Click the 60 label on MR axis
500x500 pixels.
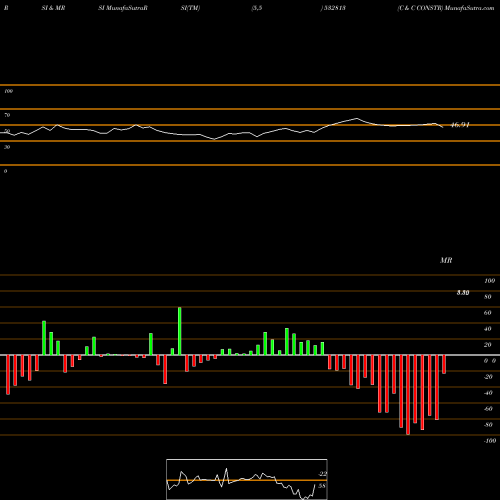point(488,313)
